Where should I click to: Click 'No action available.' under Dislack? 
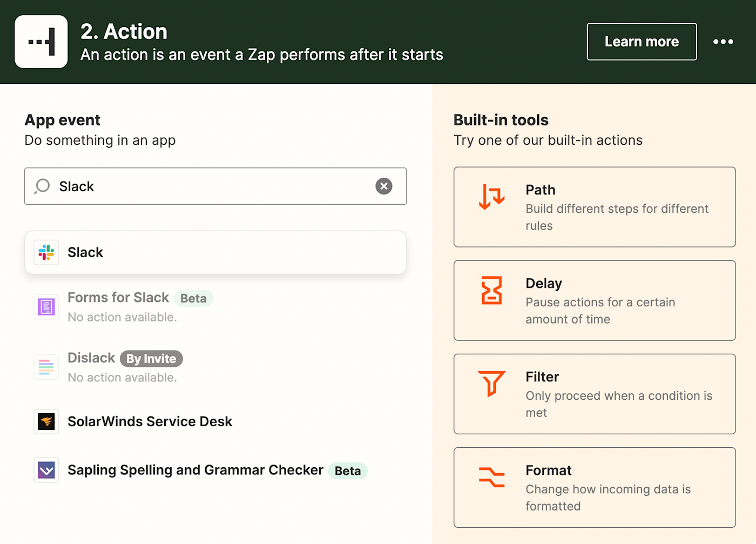tap(122, 378)
